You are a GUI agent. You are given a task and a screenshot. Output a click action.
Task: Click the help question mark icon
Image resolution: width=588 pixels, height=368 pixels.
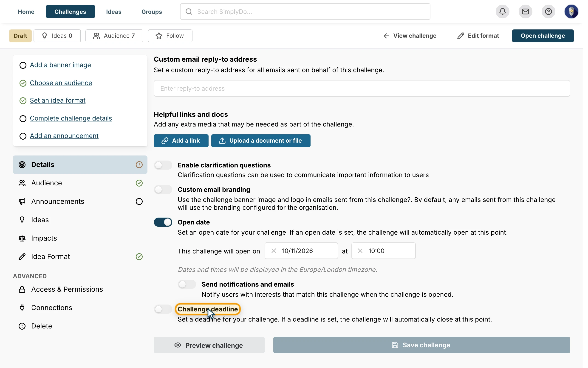click(548, 11)
